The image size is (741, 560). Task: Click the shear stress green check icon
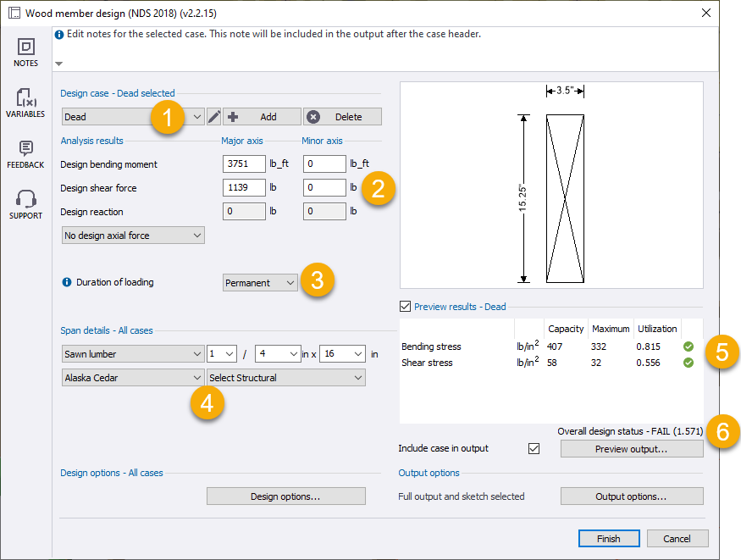click(688, 363)
